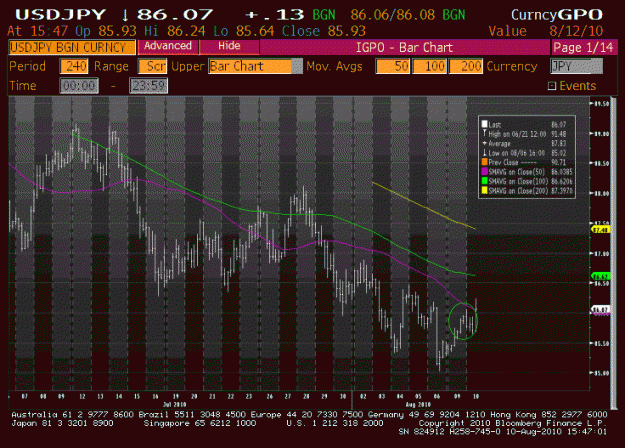Edit the 100 moving average field

(429, 66)
